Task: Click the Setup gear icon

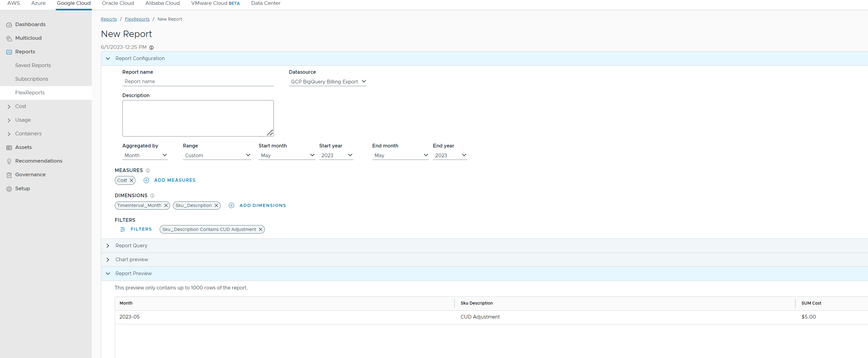Action: 9,189
